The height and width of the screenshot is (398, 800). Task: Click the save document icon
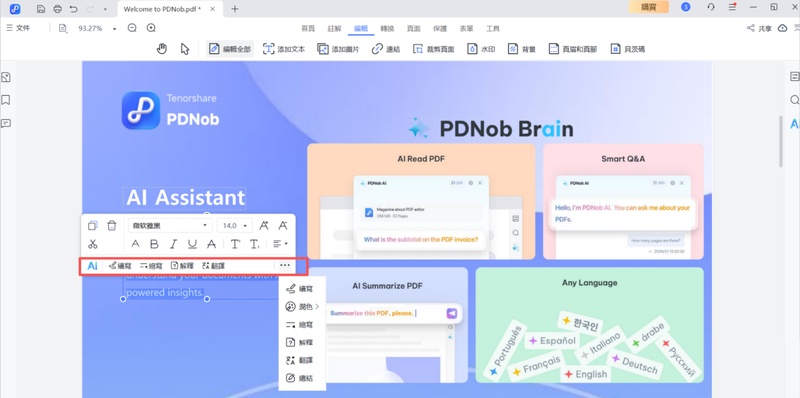pos(41,9)
